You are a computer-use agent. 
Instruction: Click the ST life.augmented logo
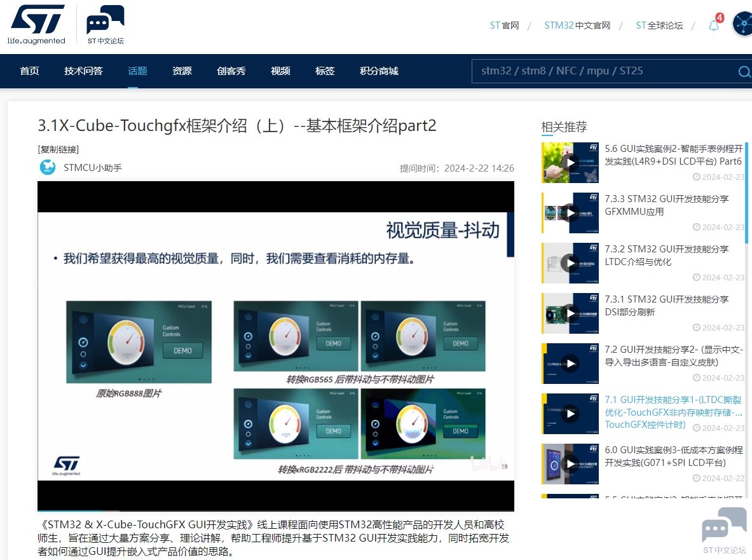(x=36, y=24)
